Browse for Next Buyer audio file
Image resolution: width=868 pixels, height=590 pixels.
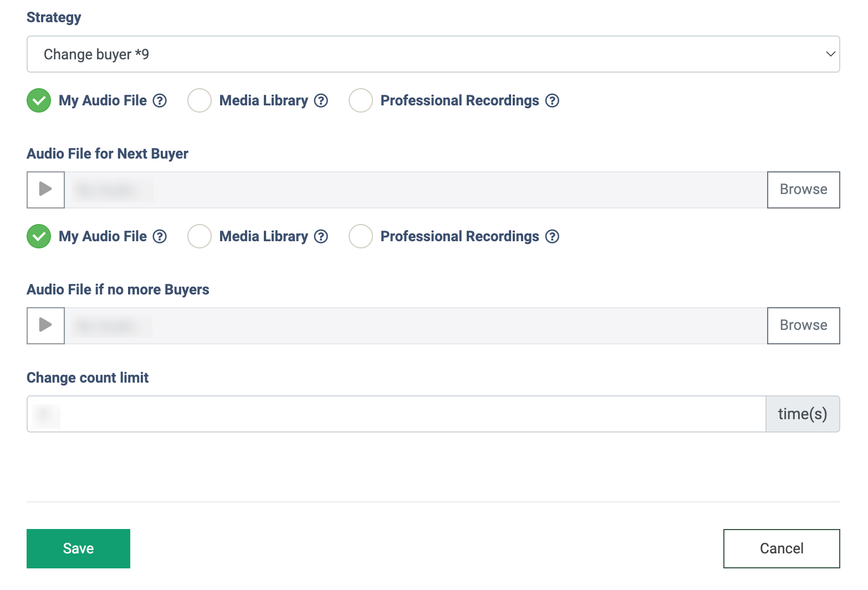[803, 190]
